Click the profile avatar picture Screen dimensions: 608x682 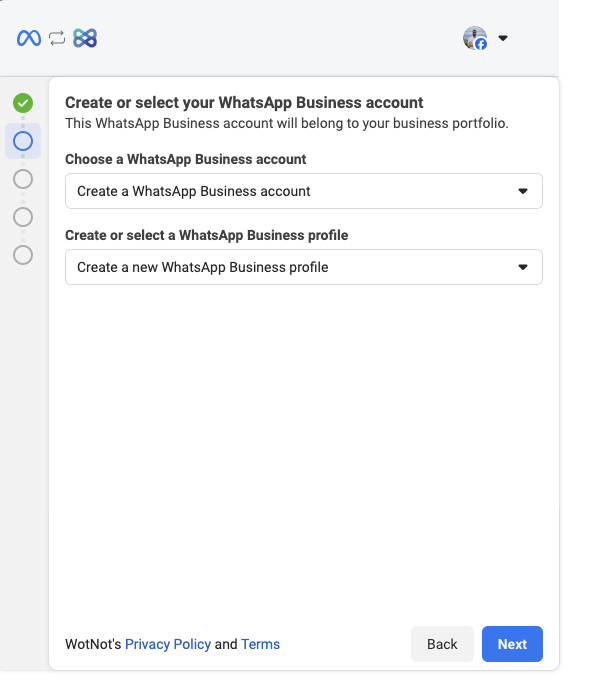[x=474, y=38]
